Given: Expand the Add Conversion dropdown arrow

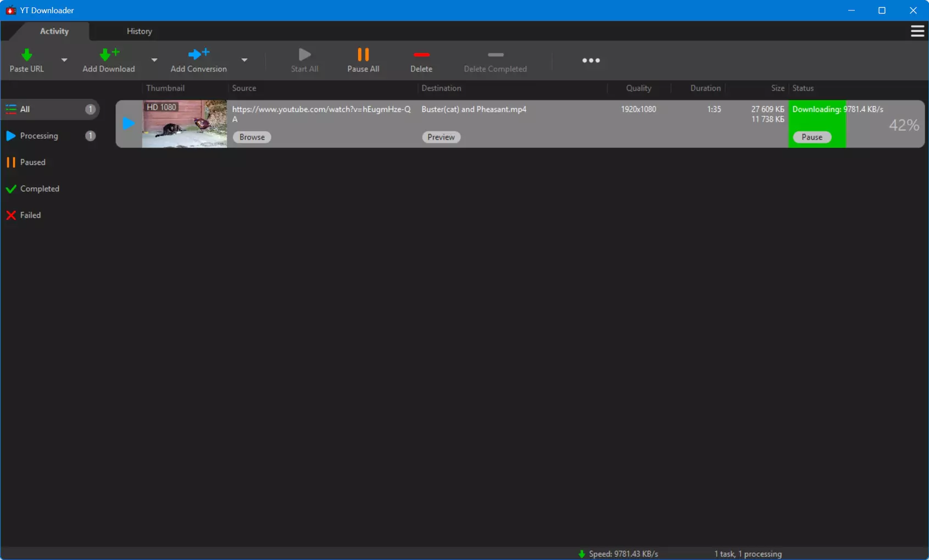Looking at the screenshot, I should (x=244, y=60).
